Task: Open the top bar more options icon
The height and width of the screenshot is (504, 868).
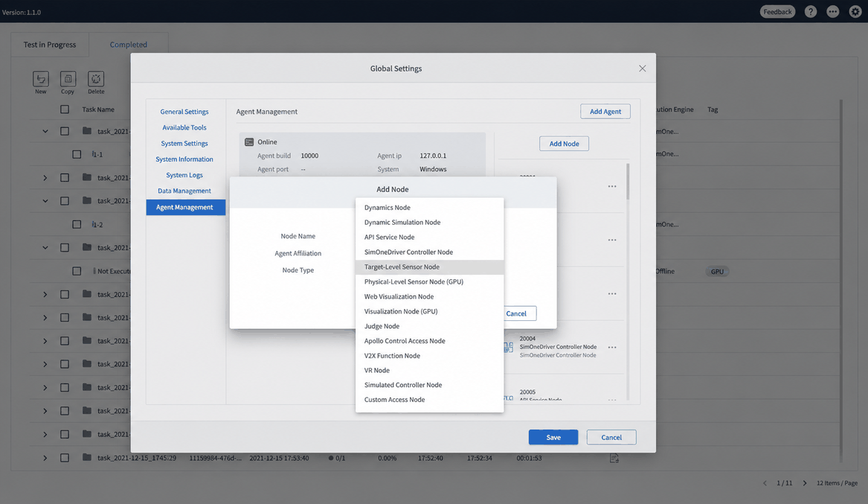Action: click(x=832, y=12)
